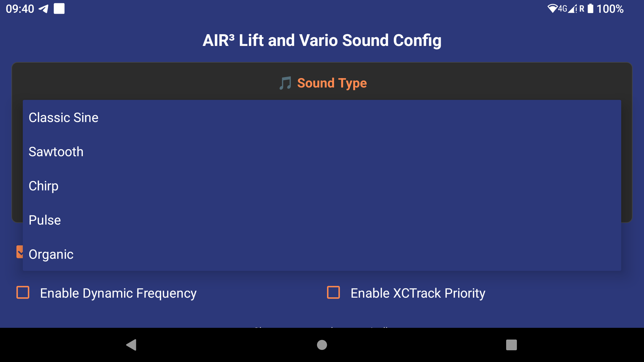Choose Organic from the dropdown list

[51, 254]
